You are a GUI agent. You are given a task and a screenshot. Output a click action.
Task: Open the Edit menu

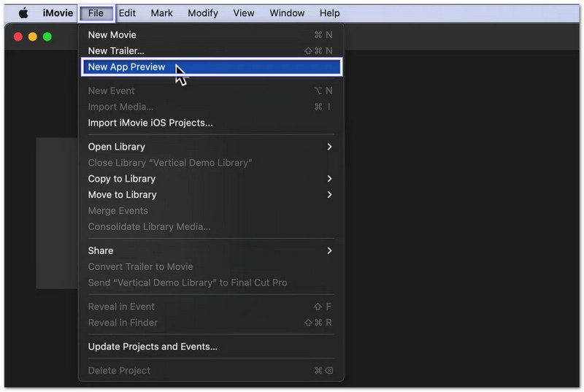point(127,13)
